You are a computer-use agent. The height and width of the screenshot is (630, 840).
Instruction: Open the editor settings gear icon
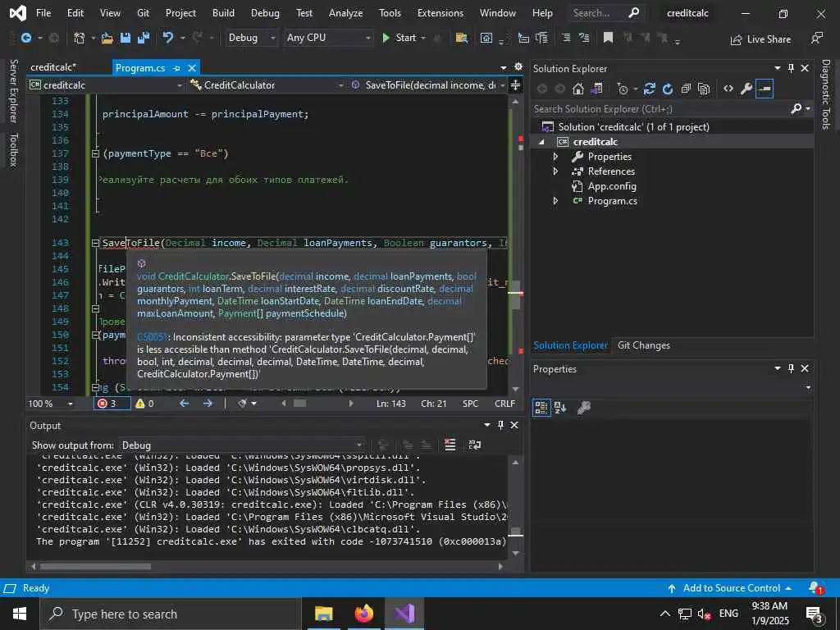[x=518, y=66]
